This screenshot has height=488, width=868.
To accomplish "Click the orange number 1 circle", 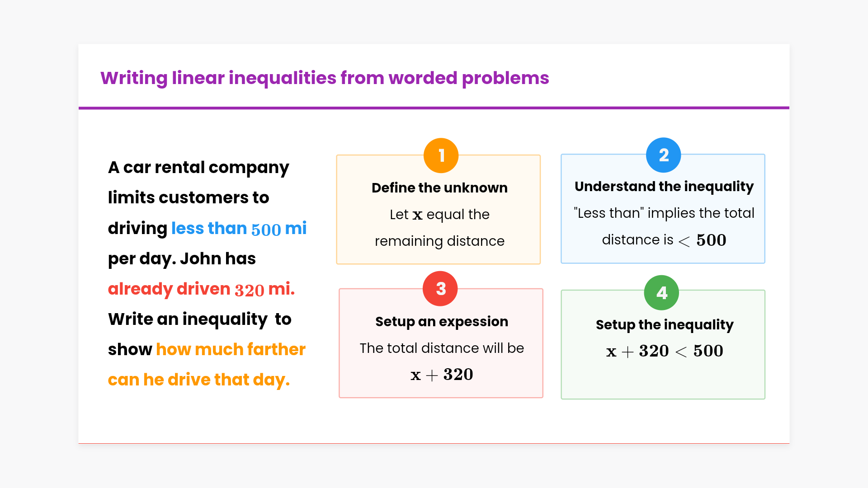I will pyautogui.click(x=441, y=155).
